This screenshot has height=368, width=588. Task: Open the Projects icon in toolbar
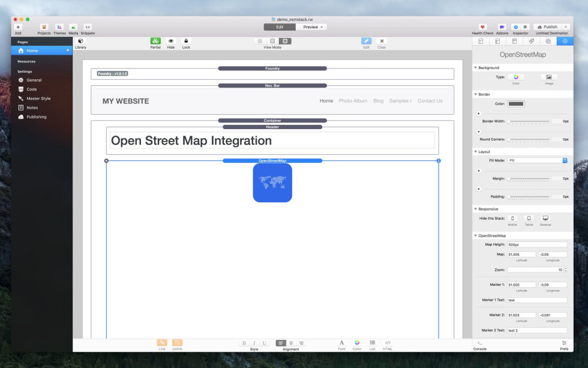44,27
